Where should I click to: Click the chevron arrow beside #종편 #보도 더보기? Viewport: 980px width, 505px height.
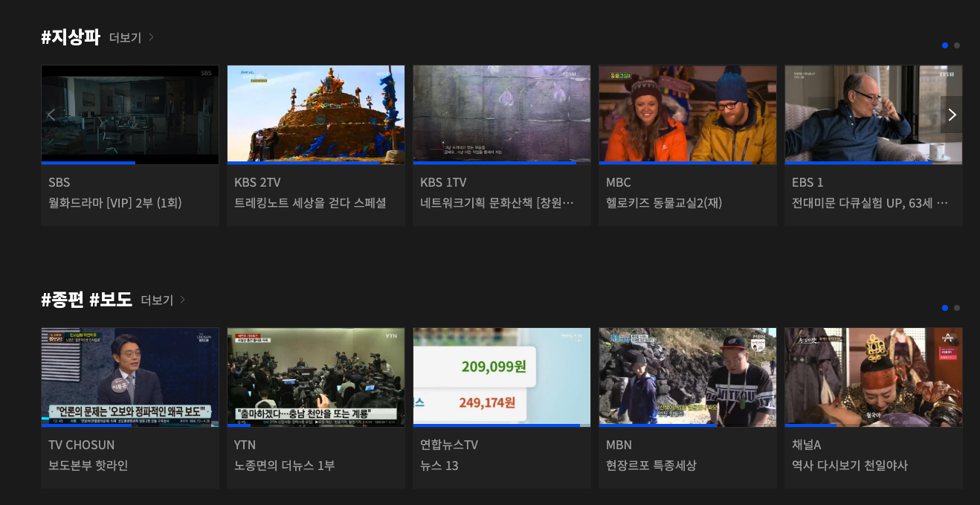tap(183, 300)
